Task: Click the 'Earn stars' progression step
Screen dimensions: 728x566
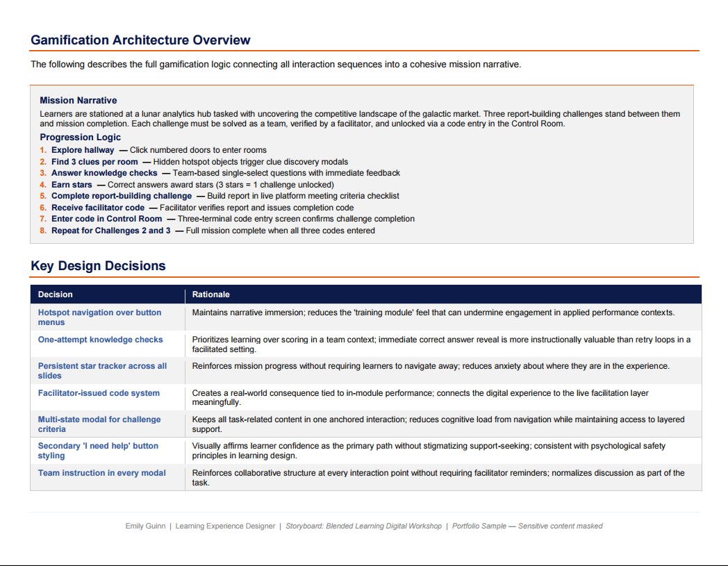Action: pyautogui.click(x=73, y=184)
